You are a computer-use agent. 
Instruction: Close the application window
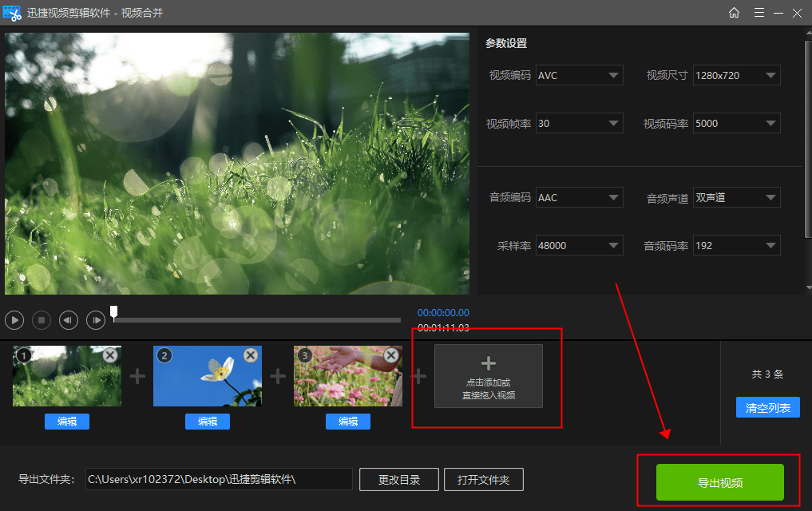(x=797, y=13)
